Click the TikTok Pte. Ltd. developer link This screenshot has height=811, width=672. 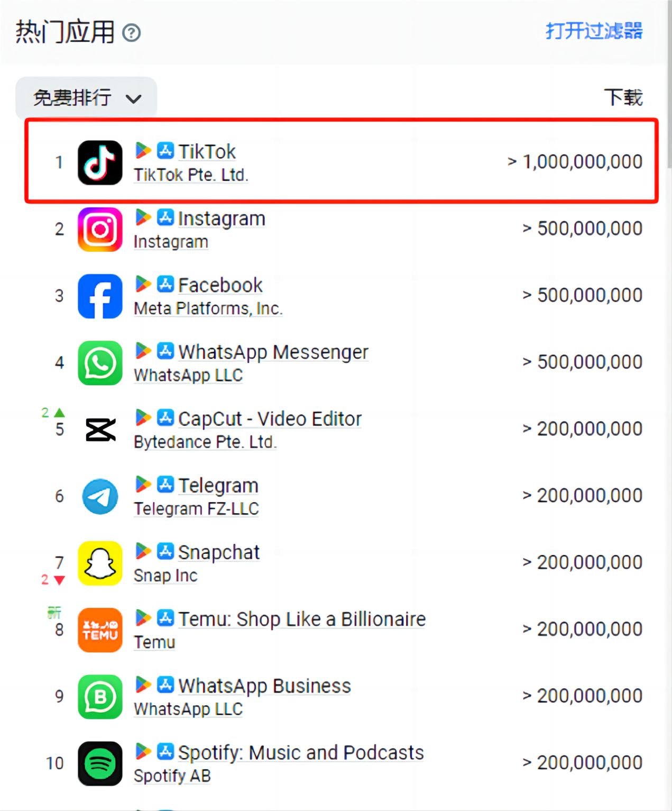[x=191, y=175]
